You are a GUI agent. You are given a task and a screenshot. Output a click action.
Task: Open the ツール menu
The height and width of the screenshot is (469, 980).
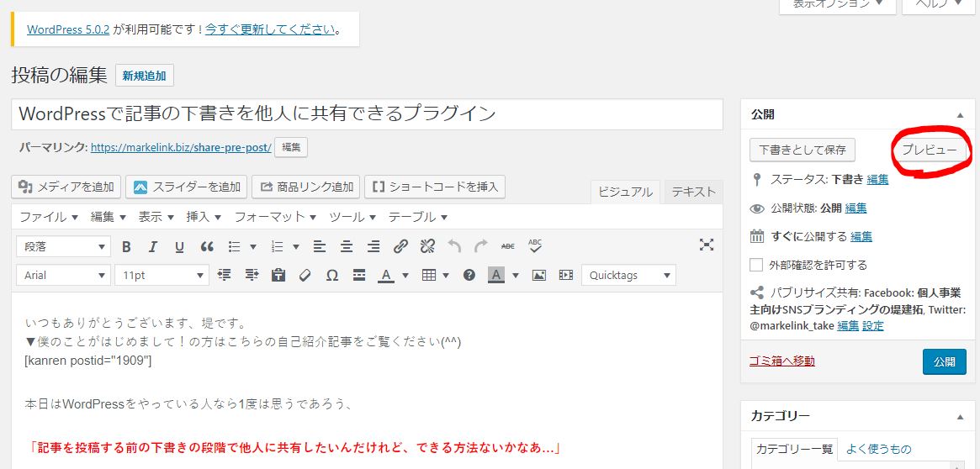(352, 218)
